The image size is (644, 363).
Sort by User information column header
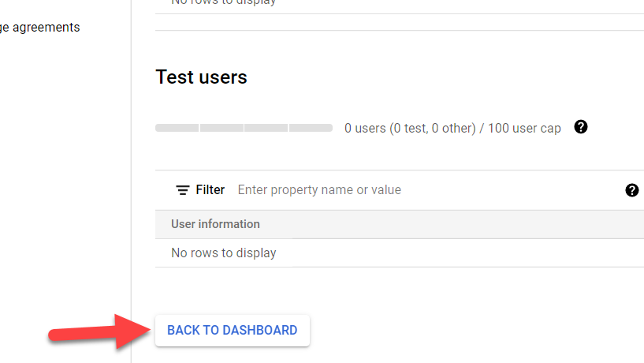point(215,224)
